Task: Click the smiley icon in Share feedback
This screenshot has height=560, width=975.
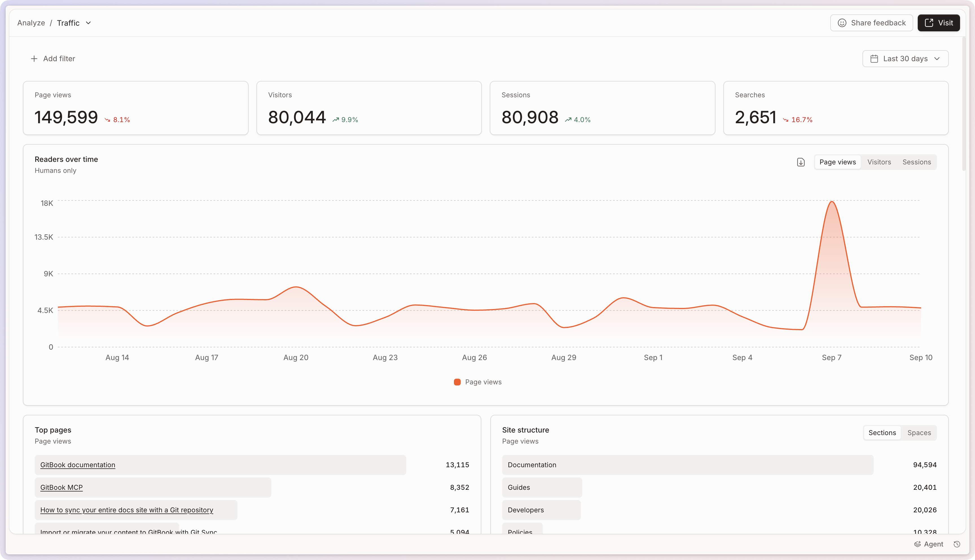Action: tap(842, 23)
